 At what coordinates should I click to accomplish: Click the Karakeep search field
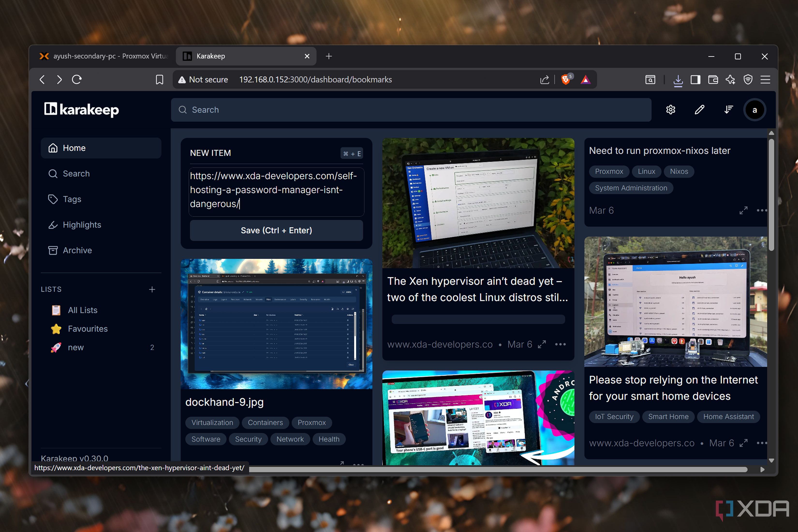[x=411, y=110]
